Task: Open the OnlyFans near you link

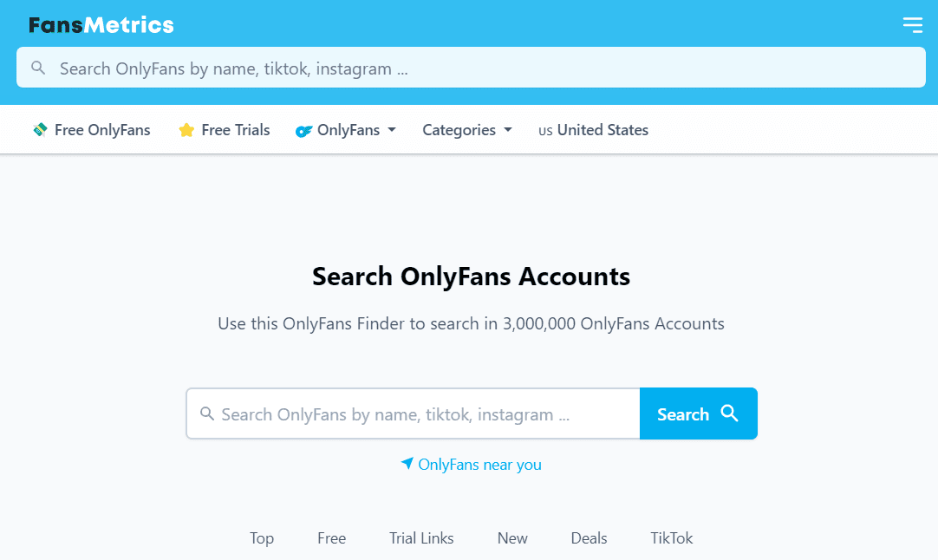Action: 479,465
